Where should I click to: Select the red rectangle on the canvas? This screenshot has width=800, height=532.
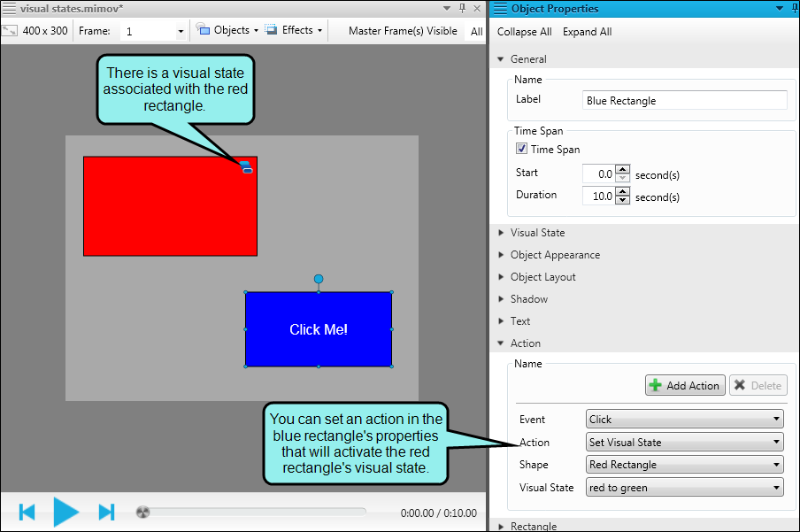point(171,206)
